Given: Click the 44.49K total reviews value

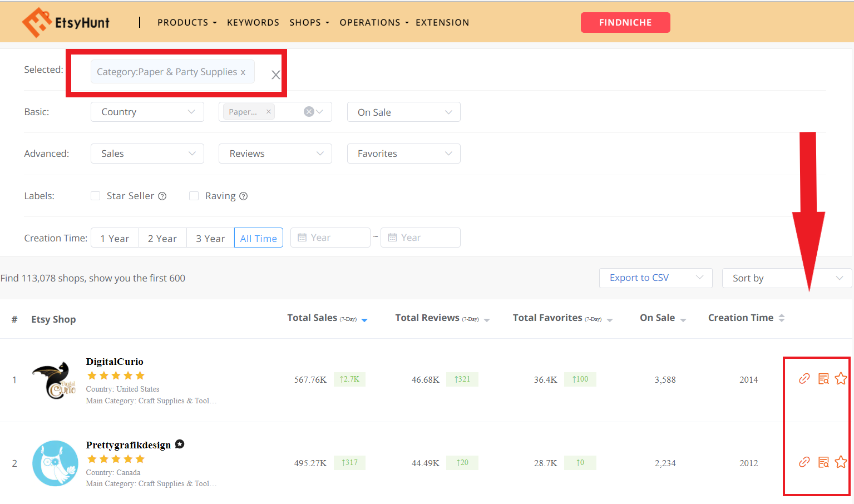Looking at the screenshot, I should (x=426, y=463).
